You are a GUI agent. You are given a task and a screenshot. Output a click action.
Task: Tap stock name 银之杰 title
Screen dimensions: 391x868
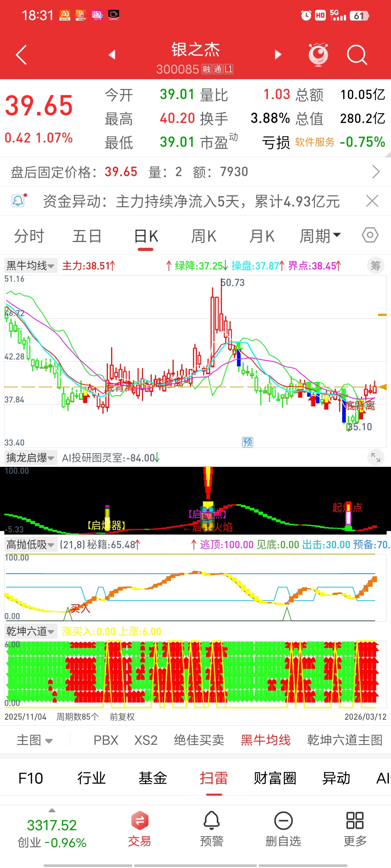tap(195, 50)
